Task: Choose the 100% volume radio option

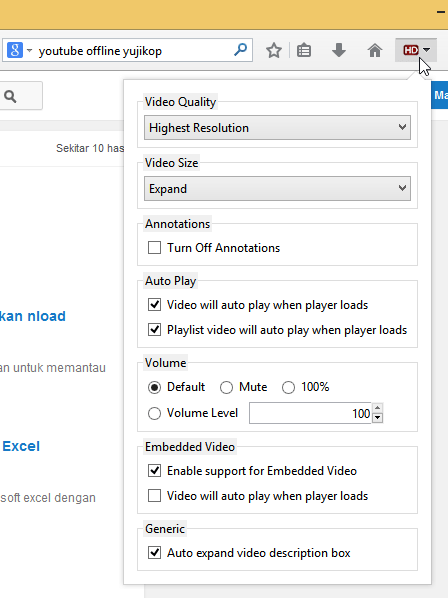Action: 288,387
